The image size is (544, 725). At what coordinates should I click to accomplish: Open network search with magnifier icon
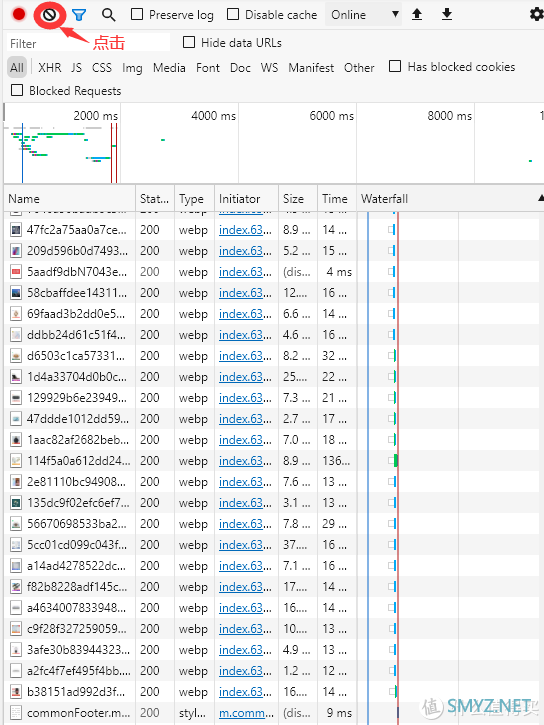coord(109,15)
